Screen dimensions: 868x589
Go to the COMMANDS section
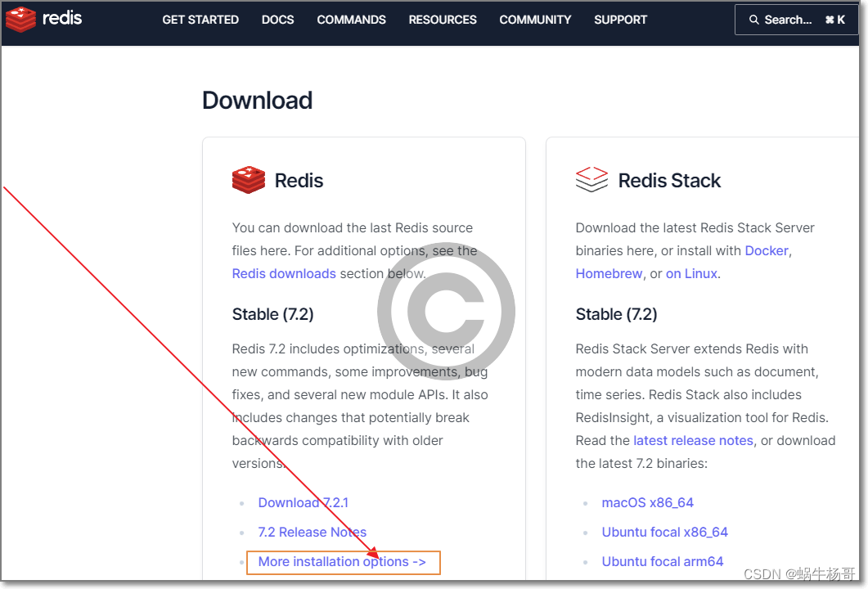(351, 20)
